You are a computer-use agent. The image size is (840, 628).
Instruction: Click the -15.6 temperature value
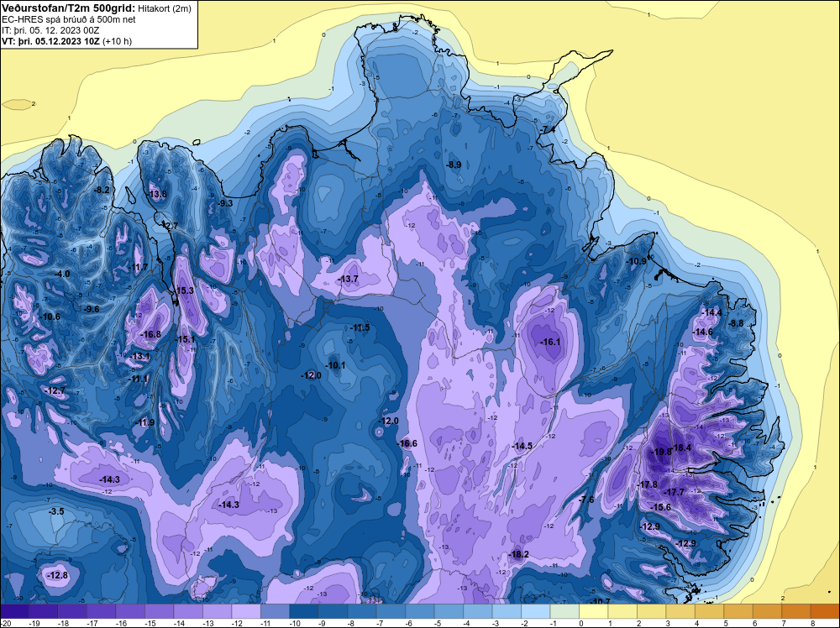pyautogui.click(x=660, y=507)
